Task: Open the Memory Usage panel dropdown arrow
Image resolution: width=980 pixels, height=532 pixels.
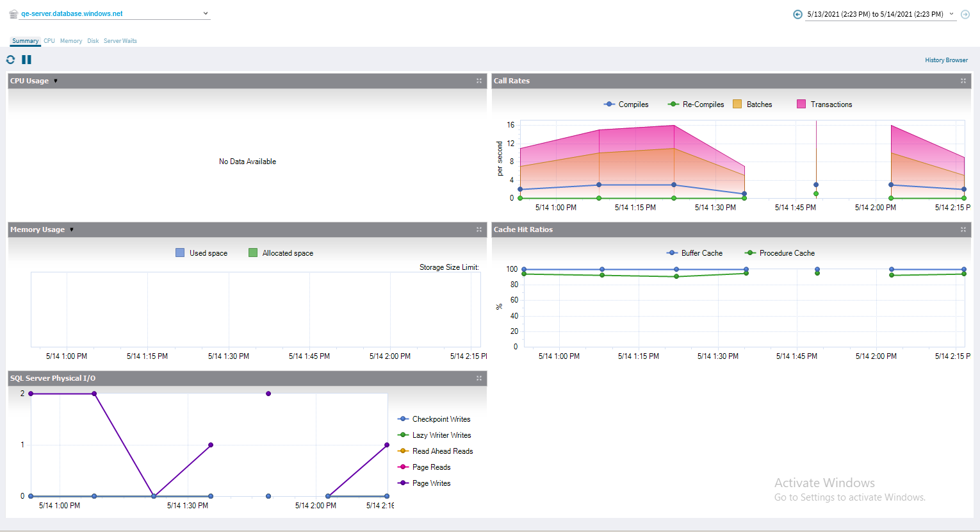Action: (x=72, y=230)
